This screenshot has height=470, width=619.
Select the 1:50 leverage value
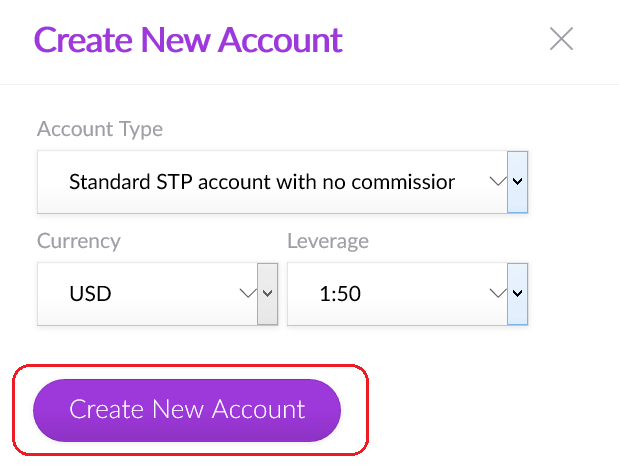click(x=340, y=294)
